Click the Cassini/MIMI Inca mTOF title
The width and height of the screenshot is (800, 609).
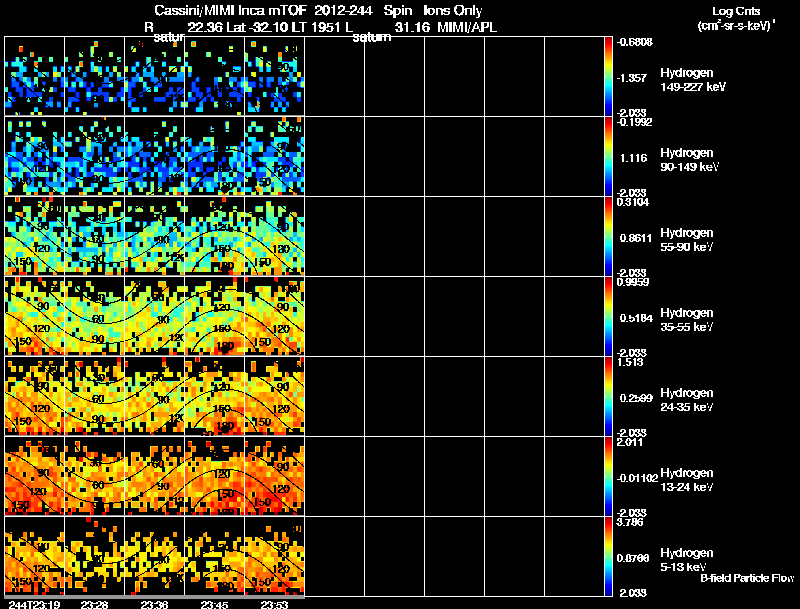[231, 10]
